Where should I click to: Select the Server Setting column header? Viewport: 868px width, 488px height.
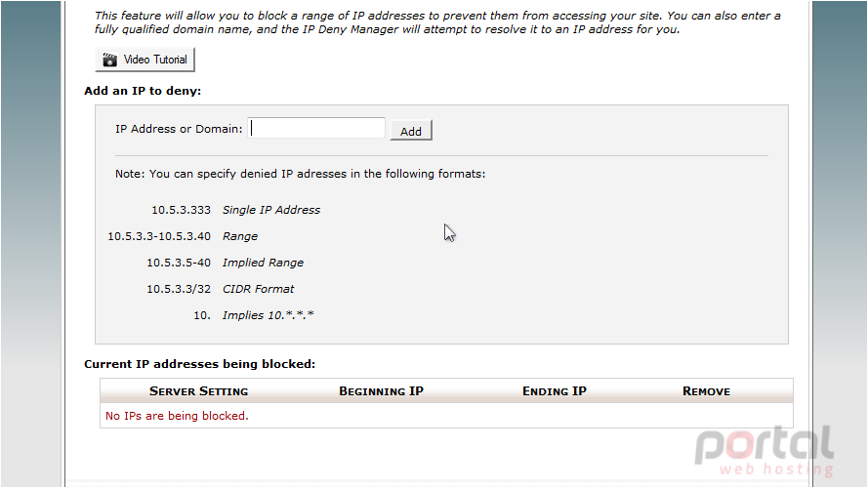tap(199, 391)
